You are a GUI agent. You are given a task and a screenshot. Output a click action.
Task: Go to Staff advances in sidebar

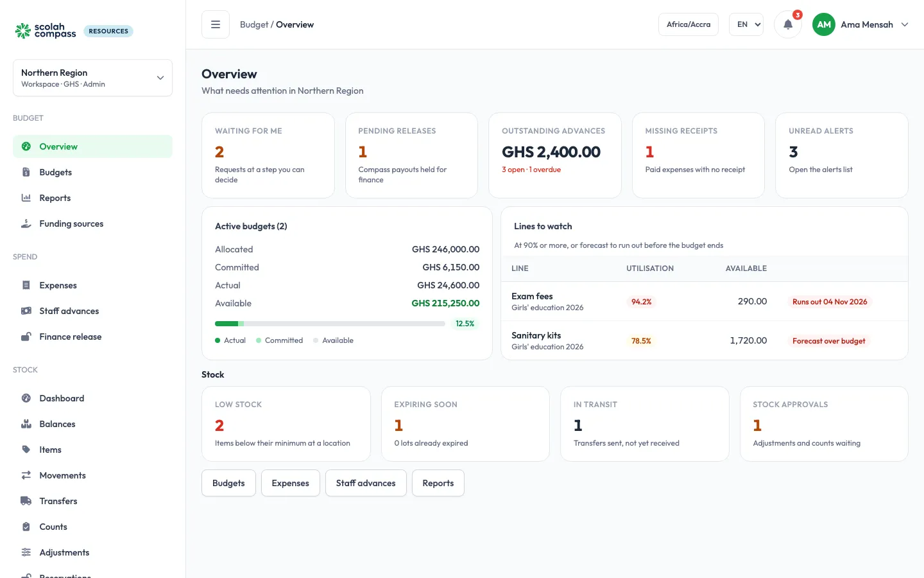pos(92,311)
